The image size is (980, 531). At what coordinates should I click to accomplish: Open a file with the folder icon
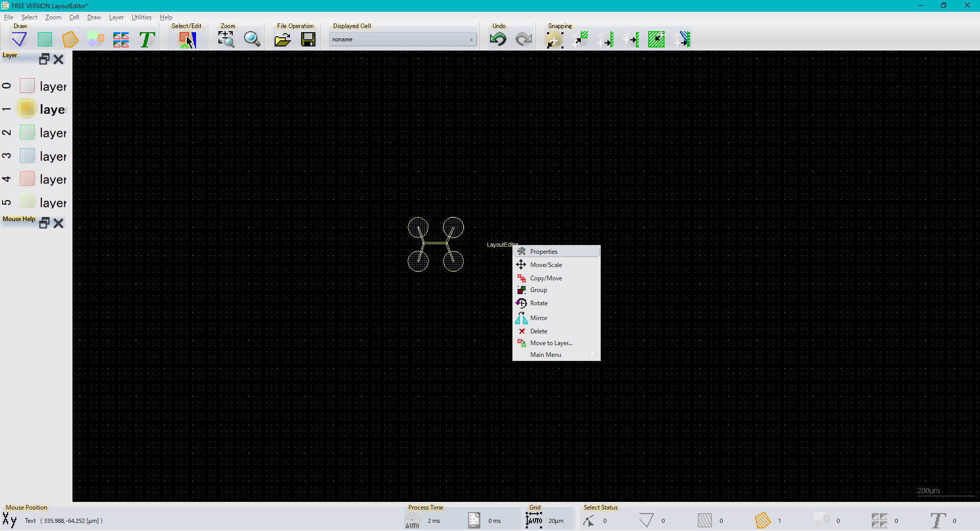(x=282, y=39)
